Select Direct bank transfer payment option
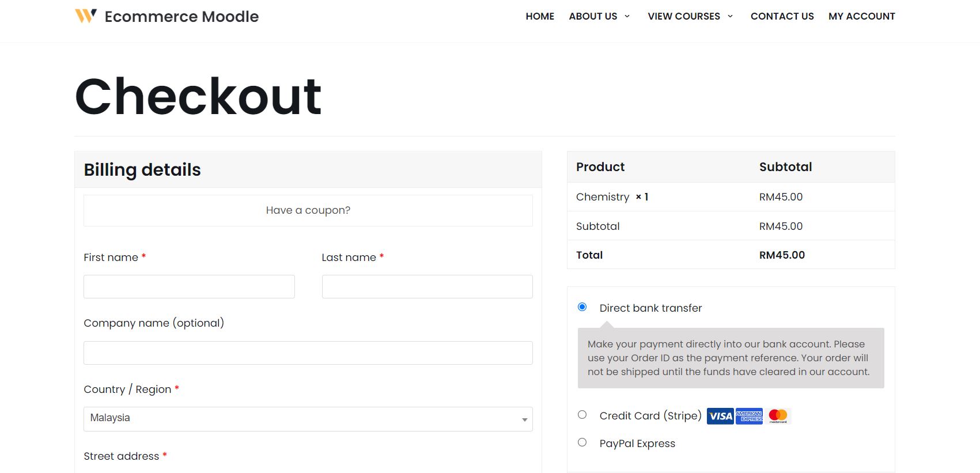This screenshot has width=980, height=473. click(582, 307)
